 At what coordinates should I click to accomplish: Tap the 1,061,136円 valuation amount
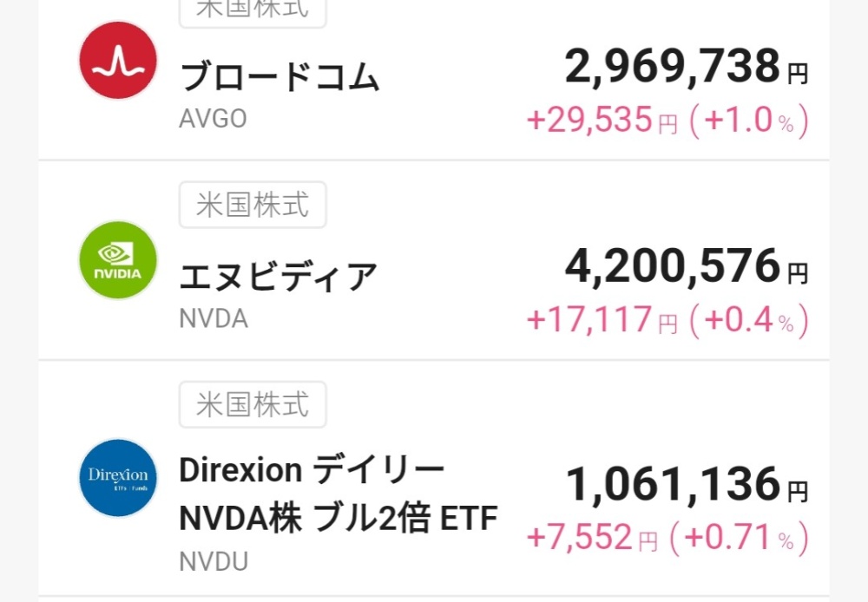click(687, 485)
